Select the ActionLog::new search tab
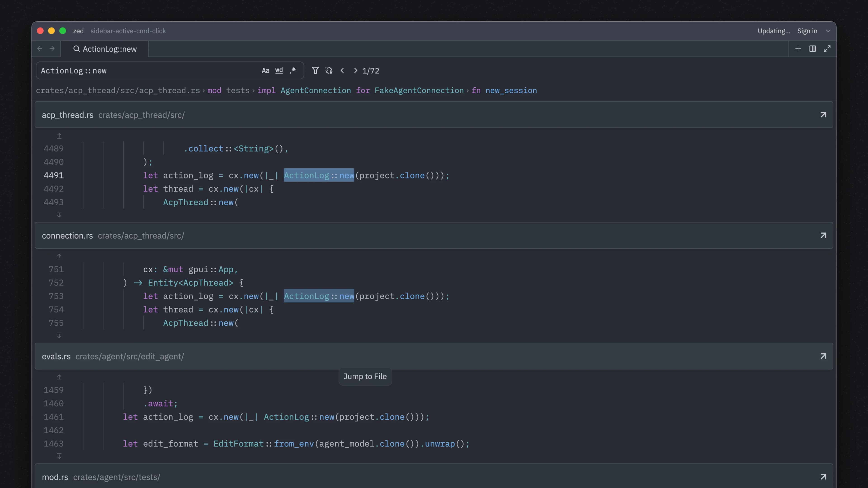Viewport: 868px width, 488px height. coord(105,49)
